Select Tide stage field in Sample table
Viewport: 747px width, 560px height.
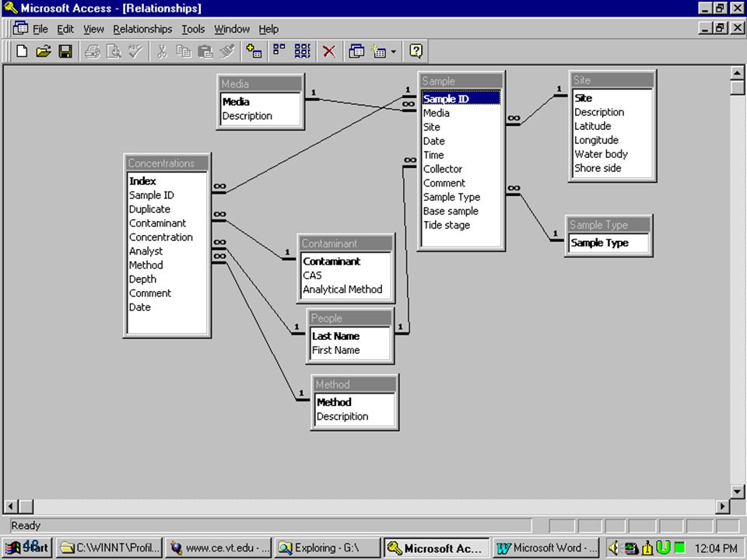(x=461, y=225)
